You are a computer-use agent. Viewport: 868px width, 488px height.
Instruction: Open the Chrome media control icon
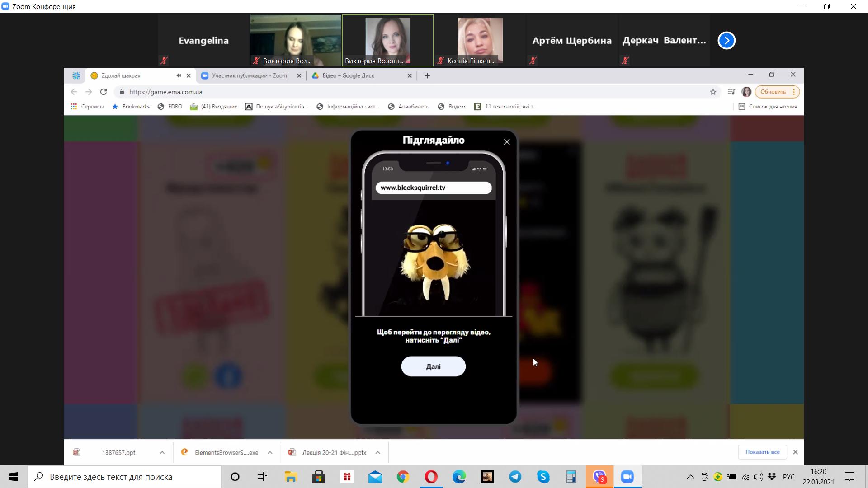tap(731, 92)
